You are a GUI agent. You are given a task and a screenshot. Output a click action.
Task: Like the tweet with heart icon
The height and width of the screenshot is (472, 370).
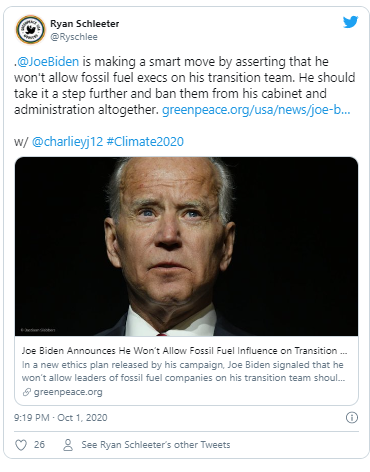[21, 445]
